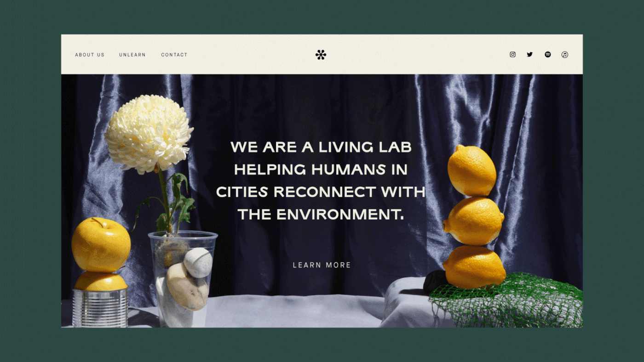Click the white chrysanthemum flower
Image resolution: width=644 pixels, height=362 pixels.
click(x=149, y=133)
